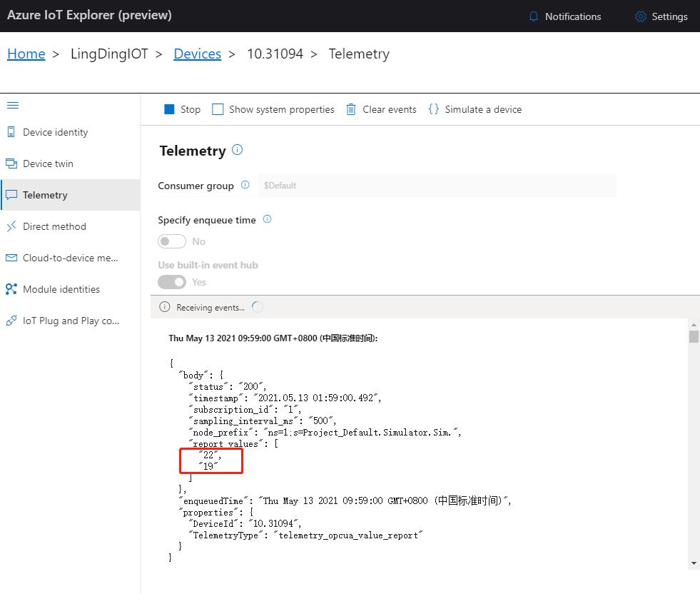Open the Settings gear icon
The height and width of the screenshot is (594, 700).
point(641,16)
